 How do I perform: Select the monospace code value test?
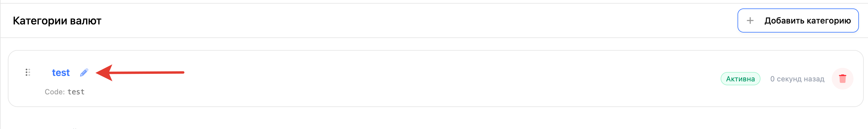tap(76, 92)
